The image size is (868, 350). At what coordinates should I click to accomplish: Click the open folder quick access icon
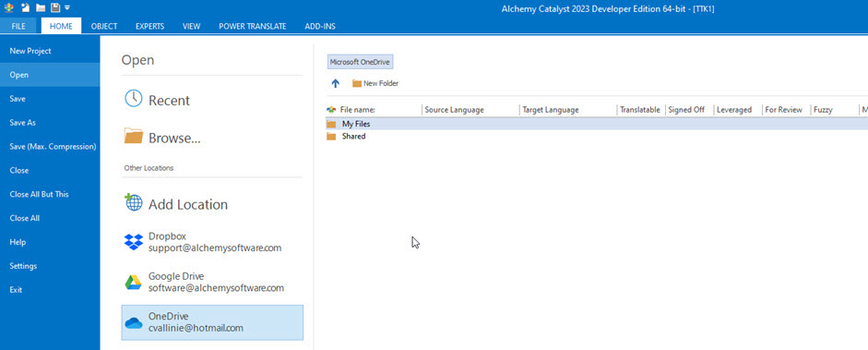[x=41, y=7]
